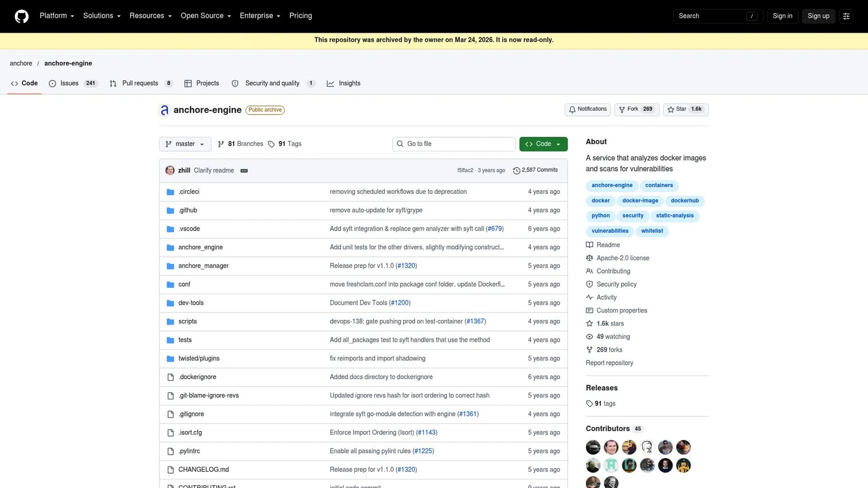Open the Security policy link
The width and height of the screenshot is (868, 488).
click(611, 284)
